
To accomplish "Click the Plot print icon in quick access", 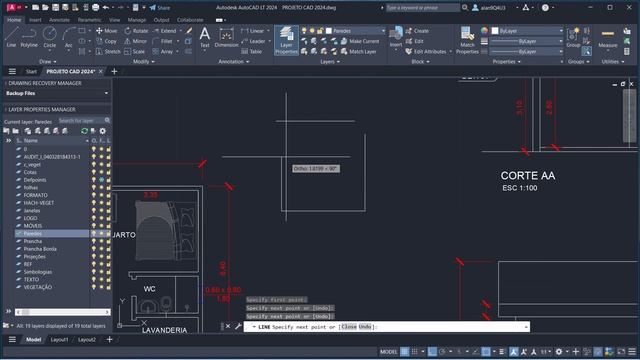I will point(96,7).
